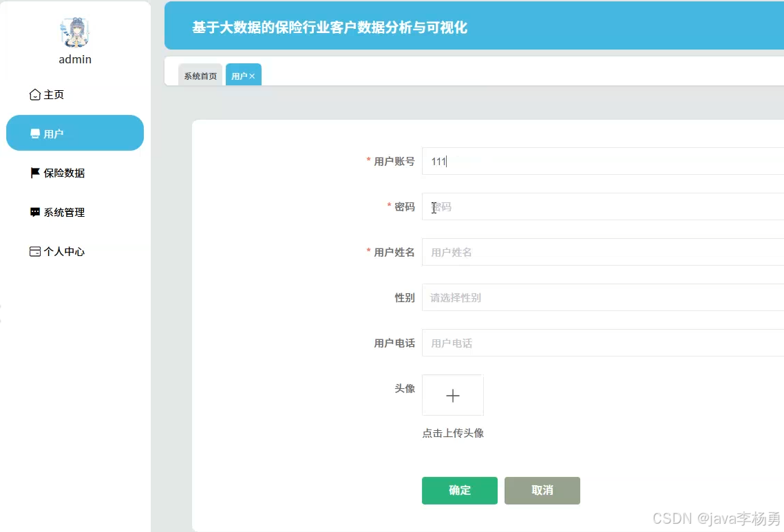Select the 用户 sidebar icon
784x532 pixels.
(x=35, y=133)
